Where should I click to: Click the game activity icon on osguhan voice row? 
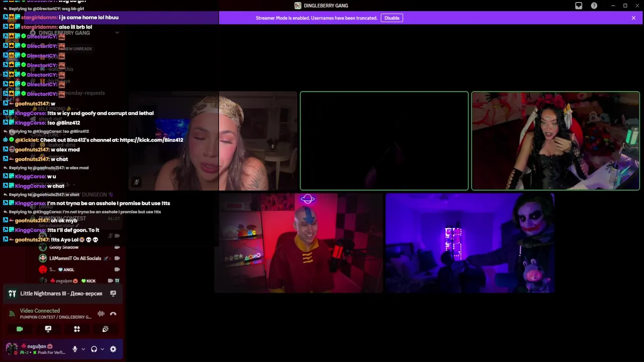117,281
